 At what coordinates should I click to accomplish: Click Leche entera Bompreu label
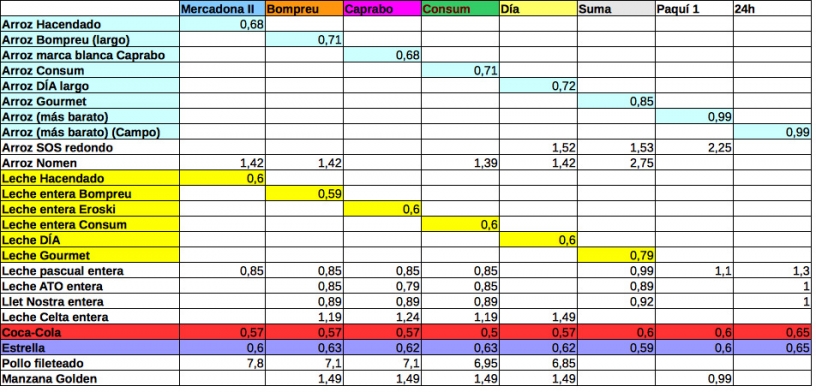tap(90, 194)
